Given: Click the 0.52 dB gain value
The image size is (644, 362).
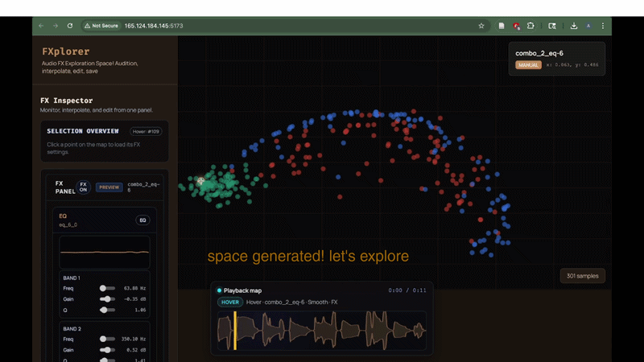Looking at the screenshot, I should point(136,350).
